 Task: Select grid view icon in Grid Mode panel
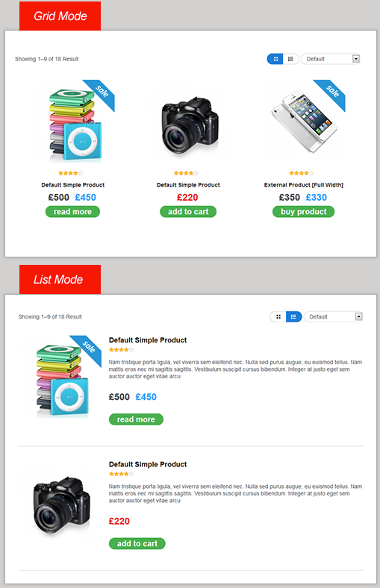[275, 59]
